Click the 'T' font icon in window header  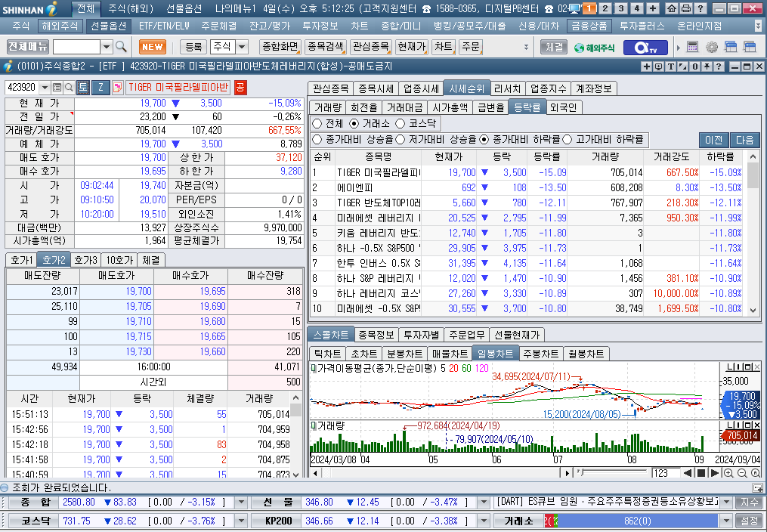click(x=670, y=66)
